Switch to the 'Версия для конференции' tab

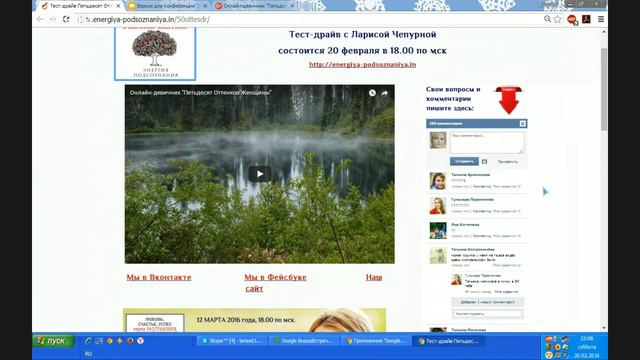166,6
